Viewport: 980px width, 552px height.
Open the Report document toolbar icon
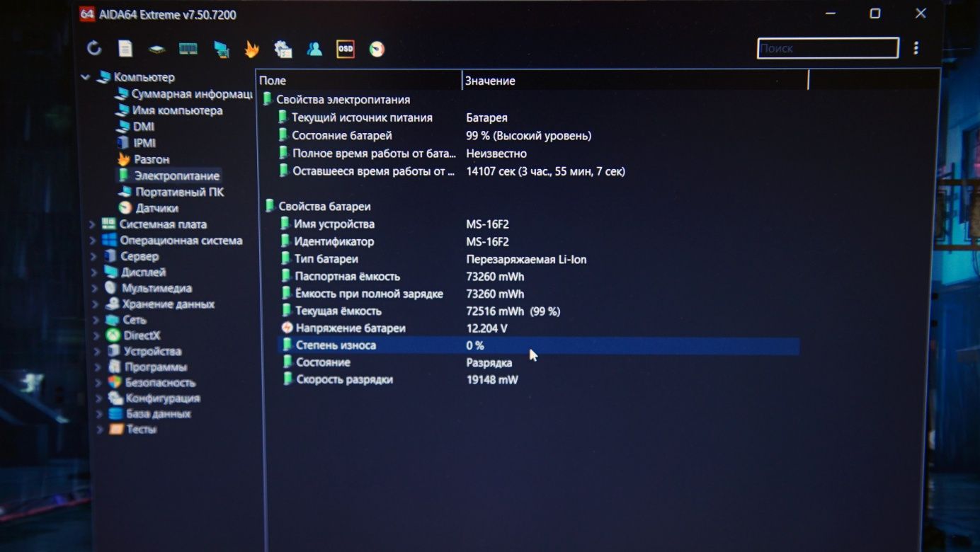[x=125, y=48]
